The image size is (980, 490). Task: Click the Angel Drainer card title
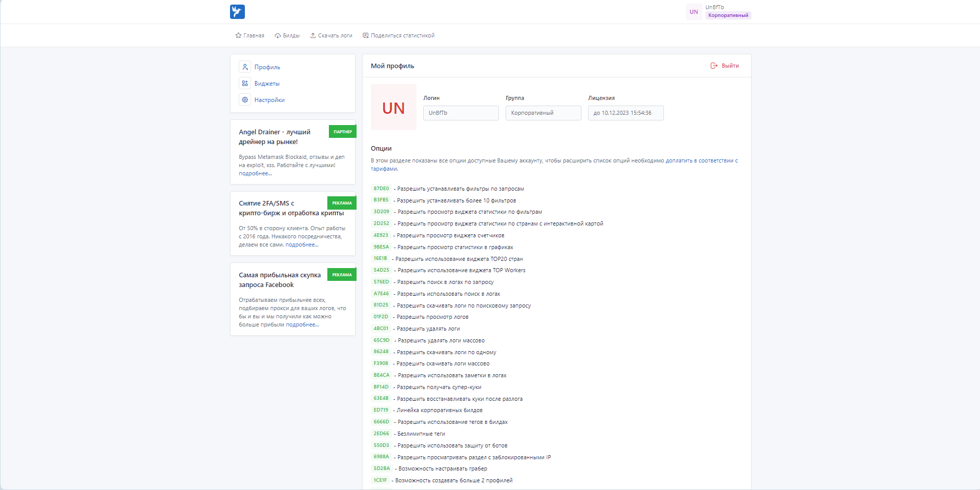click(x=275, y=137)
